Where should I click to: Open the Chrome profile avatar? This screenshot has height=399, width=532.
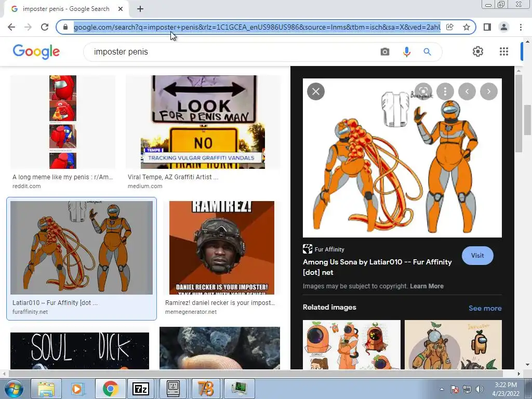(504, 27)
